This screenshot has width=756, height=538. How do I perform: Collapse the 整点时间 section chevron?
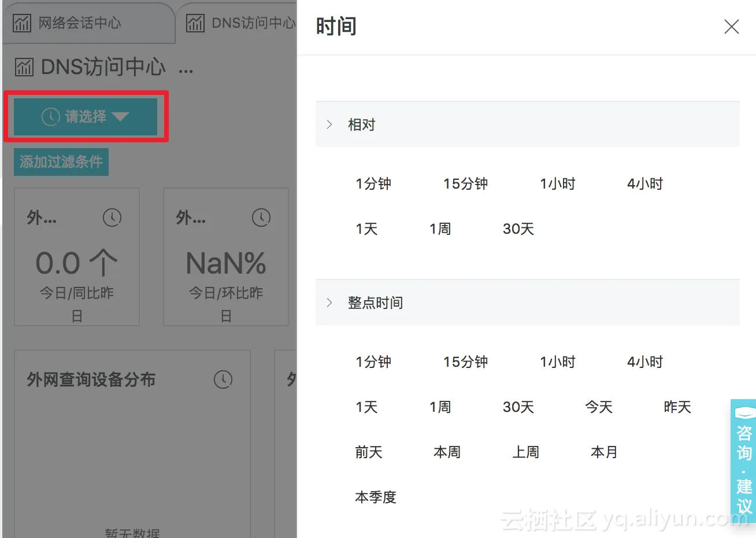click(329, 303)
